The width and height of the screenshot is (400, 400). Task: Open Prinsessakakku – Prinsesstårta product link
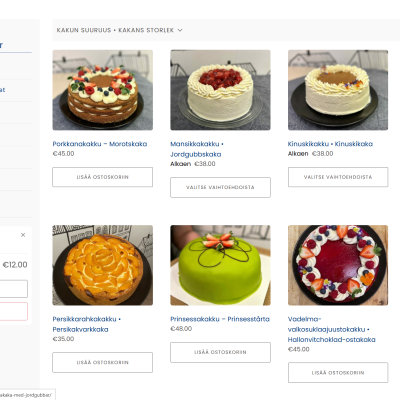tap(220, 319)
